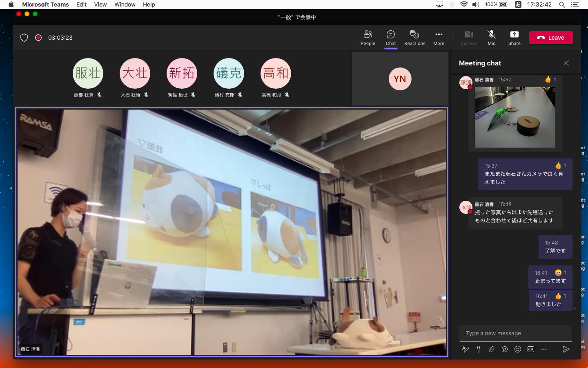The width and height of the screenshot is (588, 368).
Task: Click thumbs-up reaction on 動きました
Action: click(561, 296)
